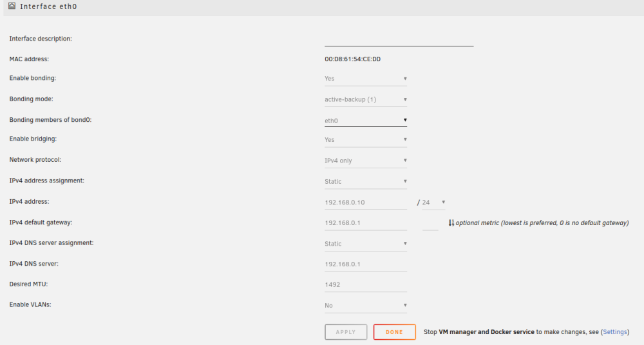
Task: Click the MAC address value 00:D8:61:54:CE:DD
Action: point(352,59)
